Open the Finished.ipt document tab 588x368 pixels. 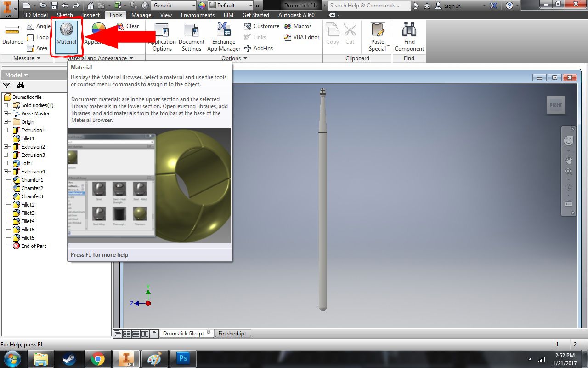coord(232,333)
